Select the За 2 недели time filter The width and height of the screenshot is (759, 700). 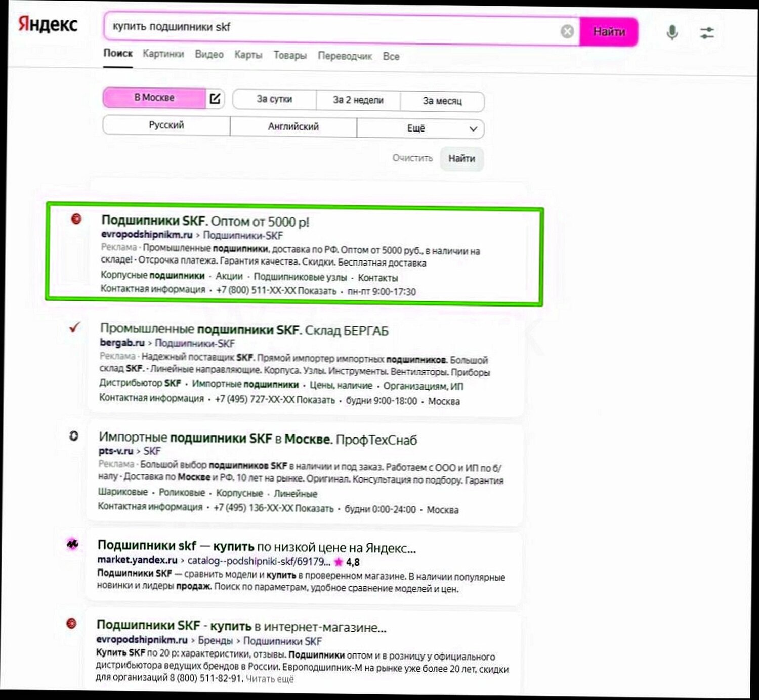[358, 100]
